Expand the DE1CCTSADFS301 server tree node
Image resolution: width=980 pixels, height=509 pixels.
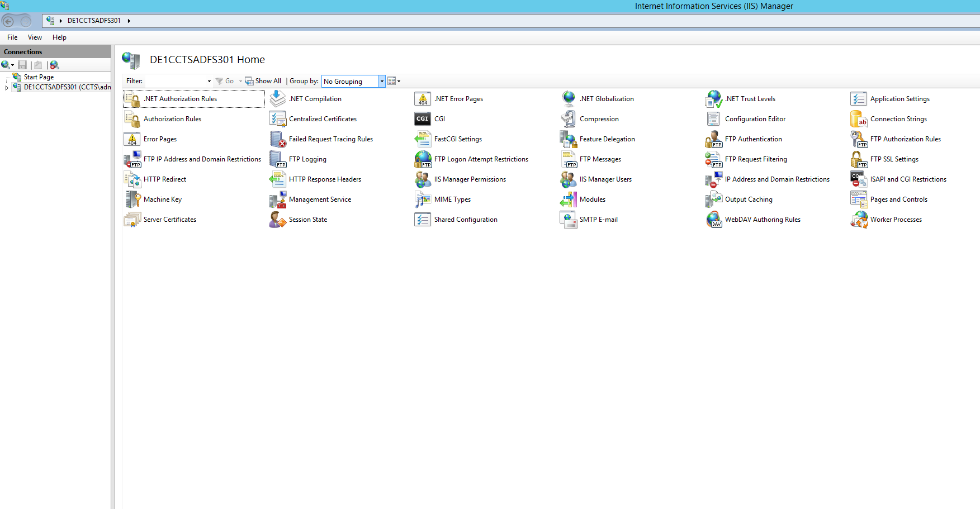pyautogui.click(x=7, y=88)
